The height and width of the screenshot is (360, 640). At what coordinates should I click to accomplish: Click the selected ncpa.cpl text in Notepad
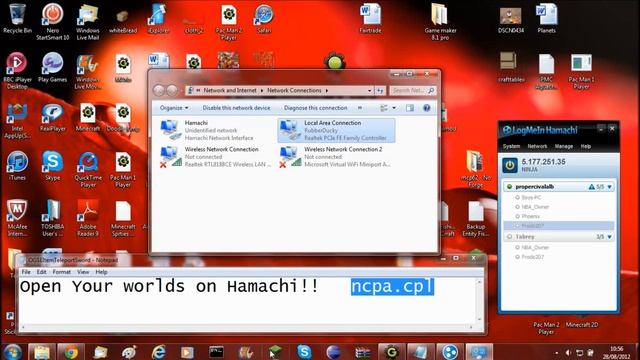[392, 287]
